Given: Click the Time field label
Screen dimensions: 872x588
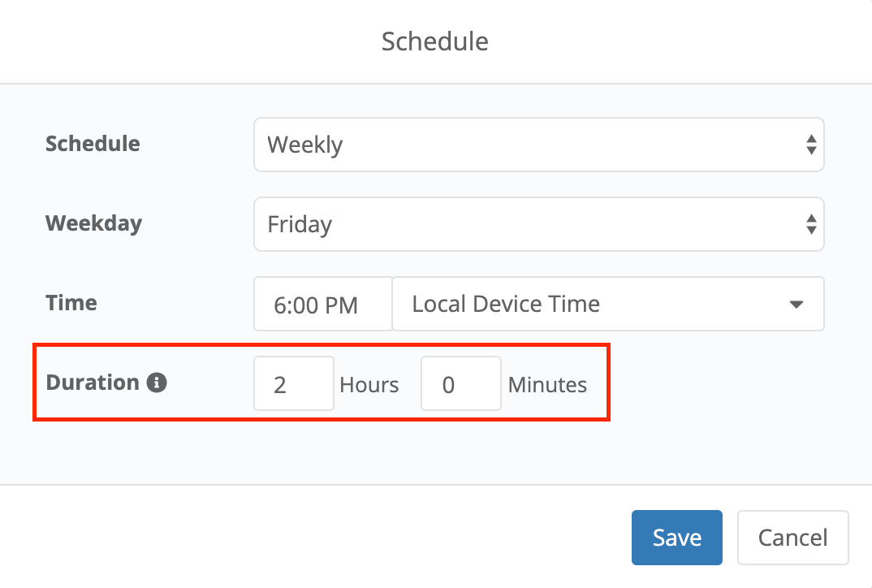Looking at the screenshot, I should pos(71,303).
